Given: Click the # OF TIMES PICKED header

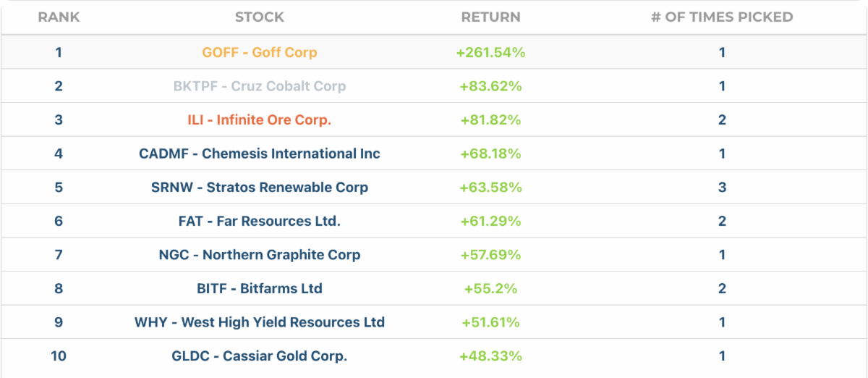Looking at the screenshot, I should (x=722, y=17).
